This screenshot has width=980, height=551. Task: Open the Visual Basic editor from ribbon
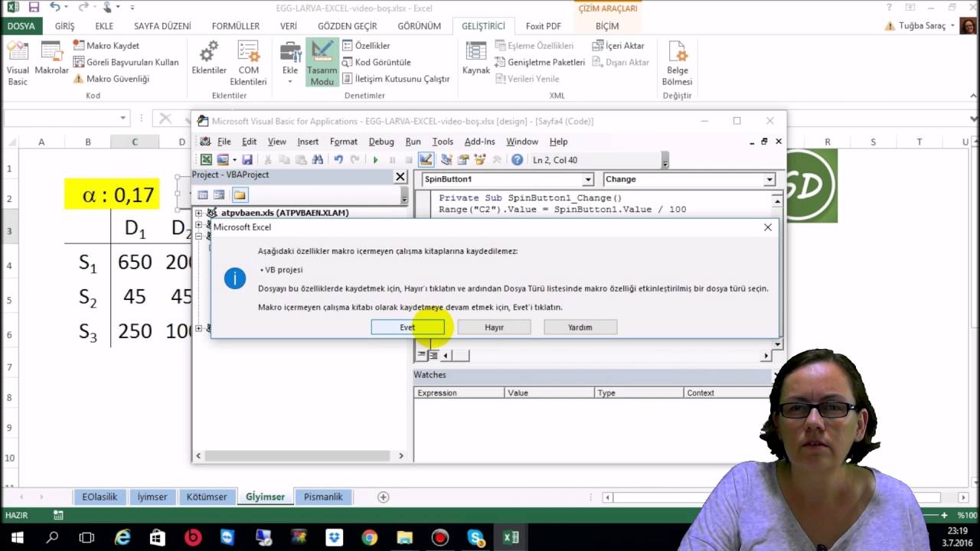18,64
